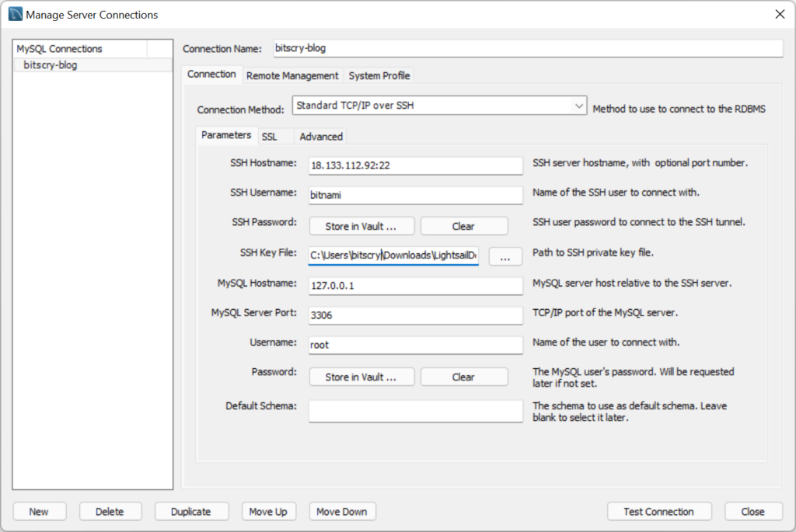Click 'Path to SSH private key file.' description
Image resolution: width=796 pixels, height=532 pixels.
pyautogui.click(x=593, y=252)
